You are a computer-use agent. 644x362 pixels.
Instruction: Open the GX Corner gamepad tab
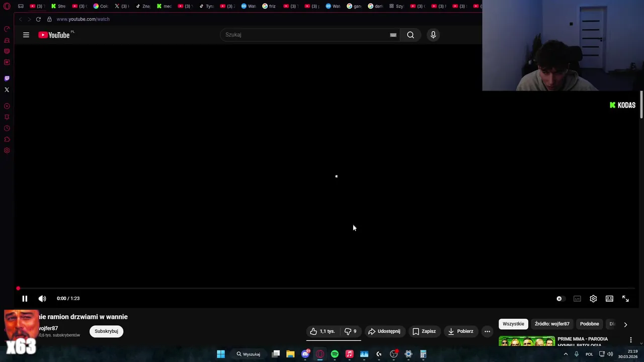click(21, 6)
